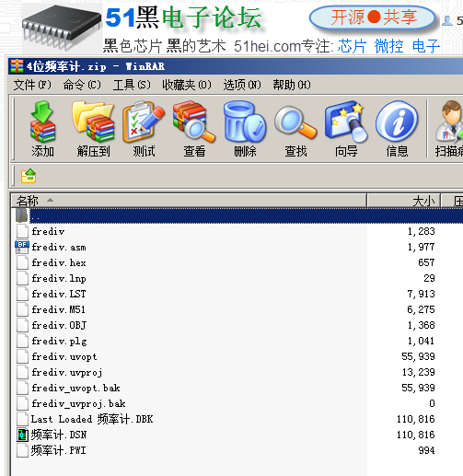463x476 pixels.
Task: Click the virus scan (扫描病毒) doctor icon
Action: (x=449, y=122)
